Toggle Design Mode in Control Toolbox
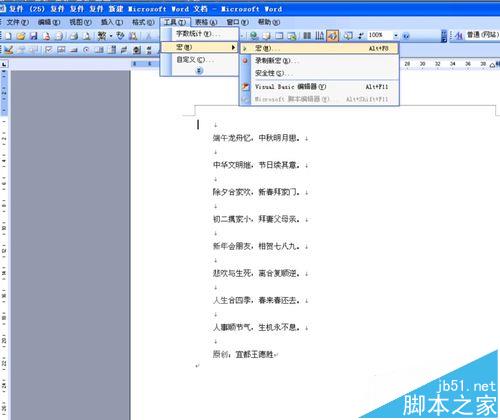This screenshot has height=420, width=500. (8, 50)
